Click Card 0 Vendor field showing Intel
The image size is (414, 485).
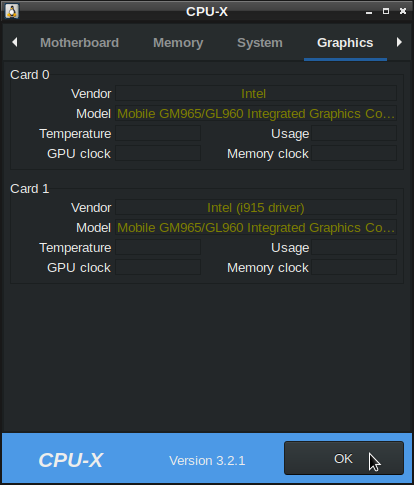[x=256, y=94]
